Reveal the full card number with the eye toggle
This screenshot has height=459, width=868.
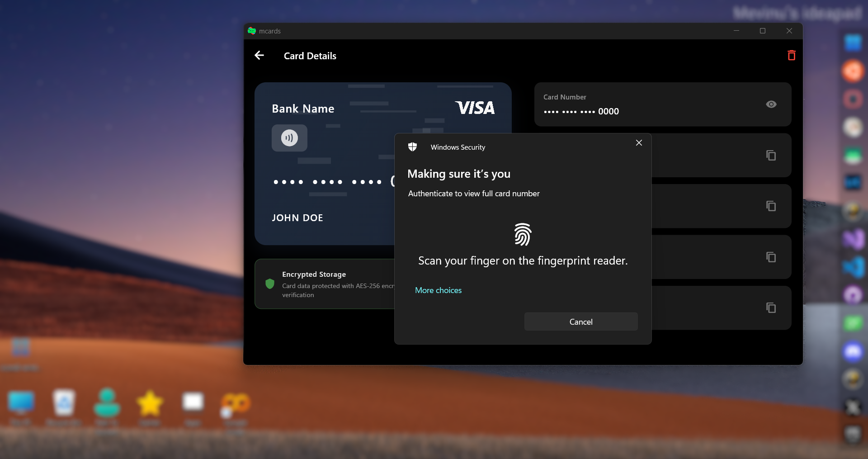coord(771,104)
